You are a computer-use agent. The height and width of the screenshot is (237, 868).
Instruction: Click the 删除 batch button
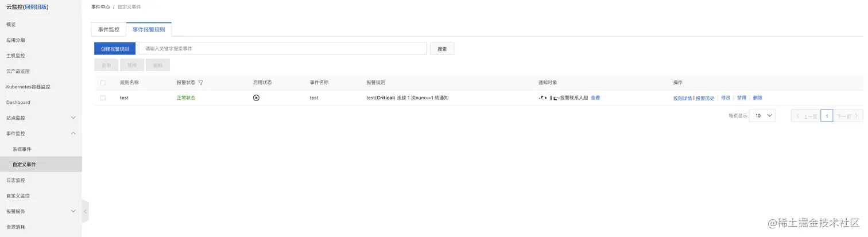pyautogui.click(x=158, y=65)
